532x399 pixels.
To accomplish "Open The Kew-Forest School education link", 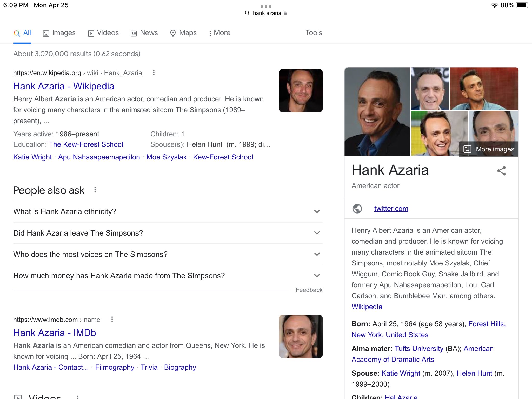I will click(x=86, y=144).
